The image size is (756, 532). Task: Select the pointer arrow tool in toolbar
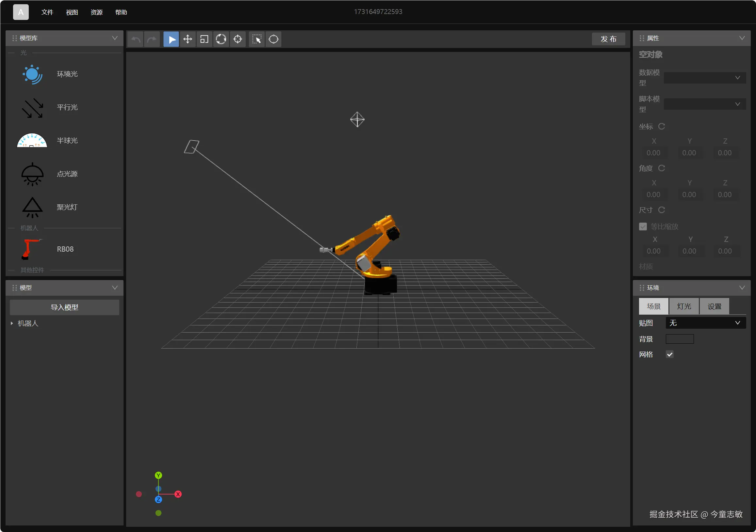click(x=171, y=39)
